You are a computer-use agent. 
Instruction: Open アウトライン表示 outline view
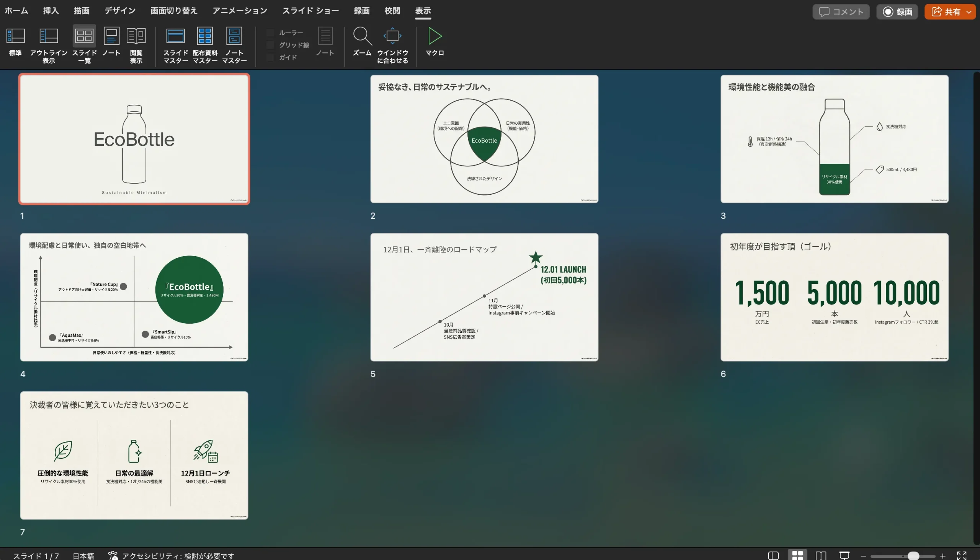click(x=49, y=46)
